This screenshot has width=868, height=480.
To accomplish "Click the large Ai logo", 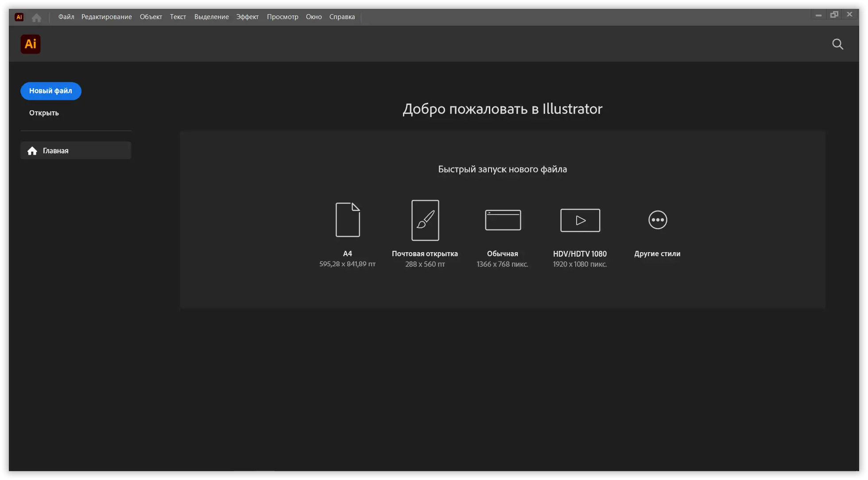I will 31,44.
